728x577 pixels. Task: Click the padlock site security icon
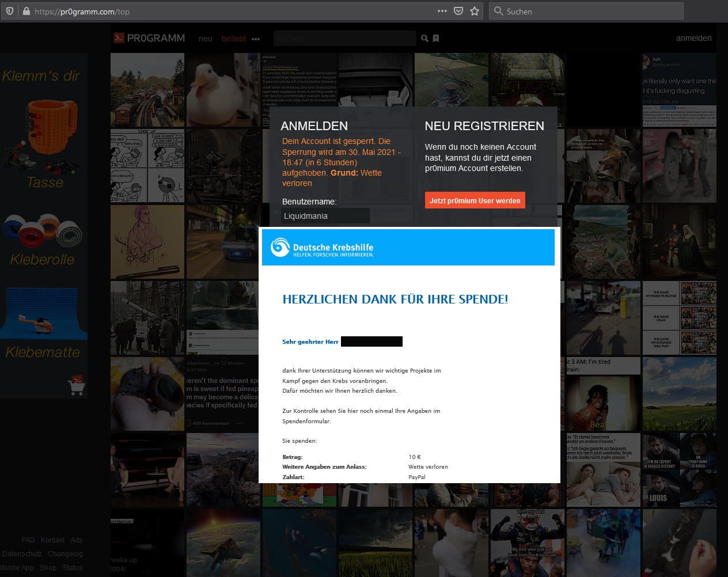(x=26, y=11)
